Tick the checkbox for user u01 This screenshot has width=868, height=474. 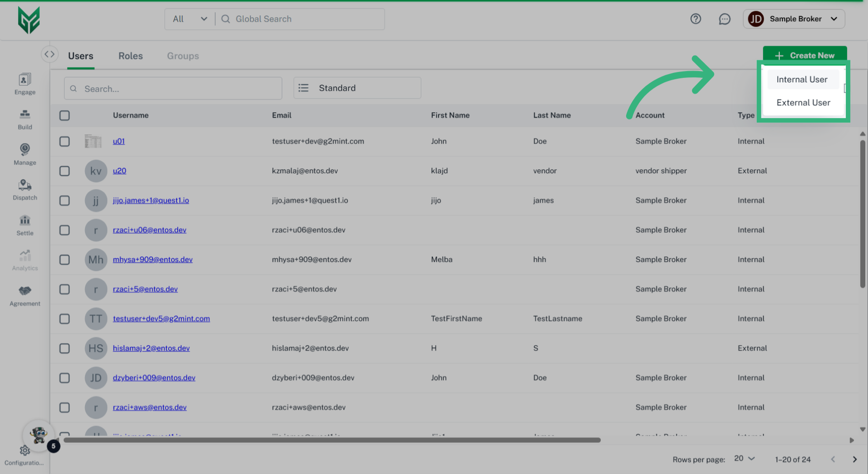pos(65,142)
